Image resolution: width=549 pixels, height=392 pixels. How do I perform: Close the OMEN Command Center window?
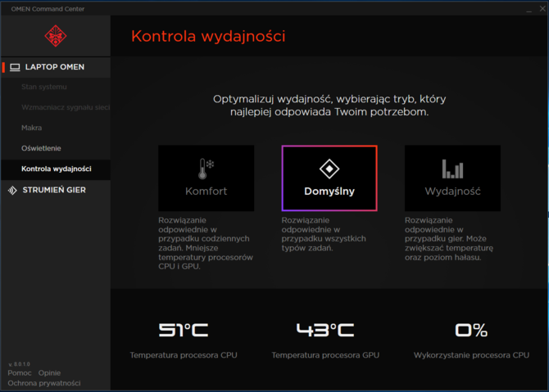tap(542, 9)
